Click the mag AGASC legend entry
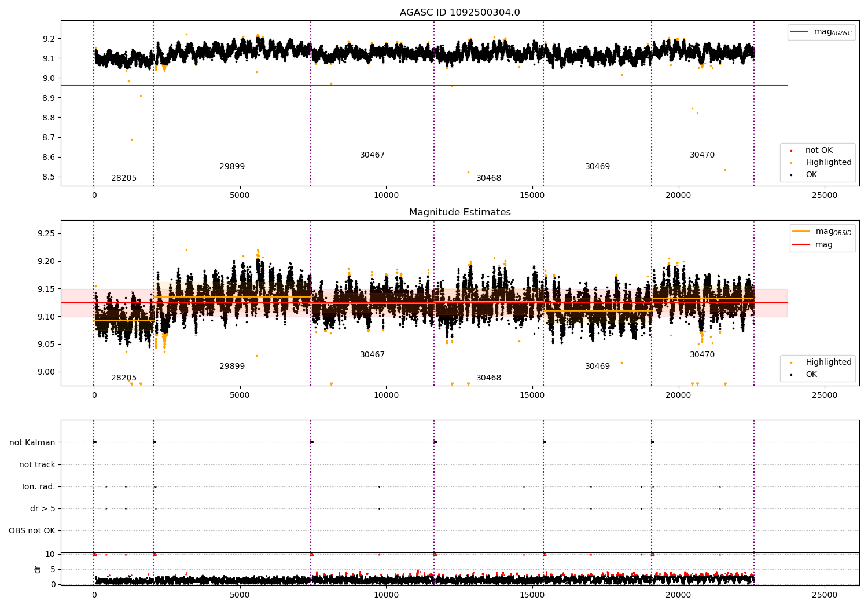Viewport: 868px width, 608px height. [x=821, y=32]
